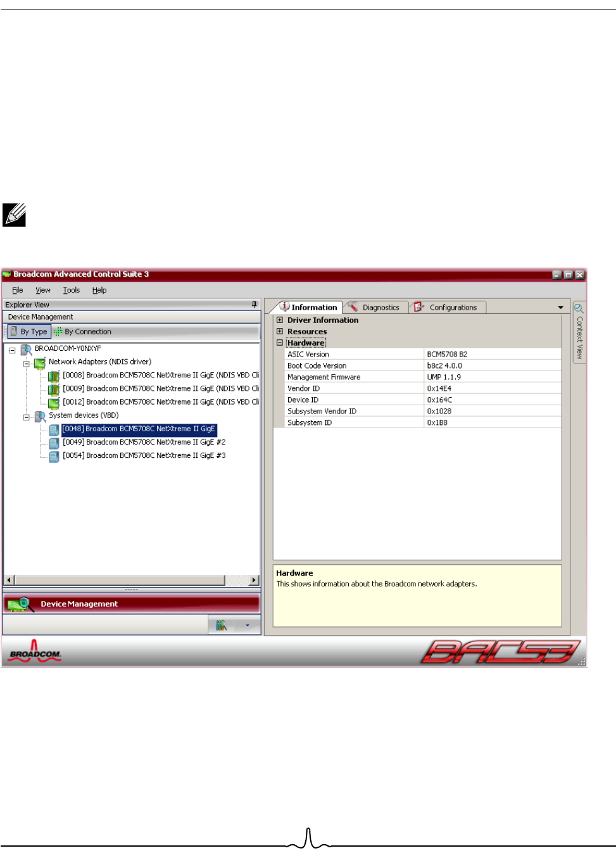Click the Device Management magnifier icon
This screenshot has height=853, width=616.
pyautogui.click(x=20, y=604)
